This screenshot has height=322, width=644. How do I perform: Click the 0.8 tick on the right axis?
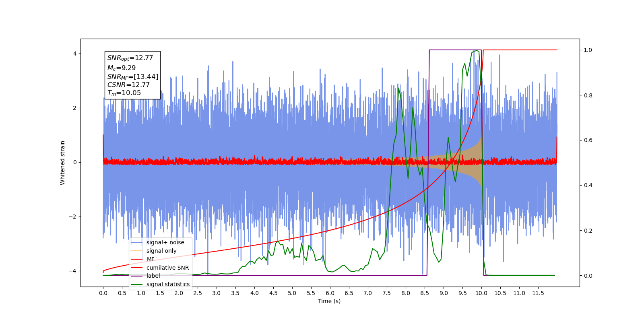[588, 95]
